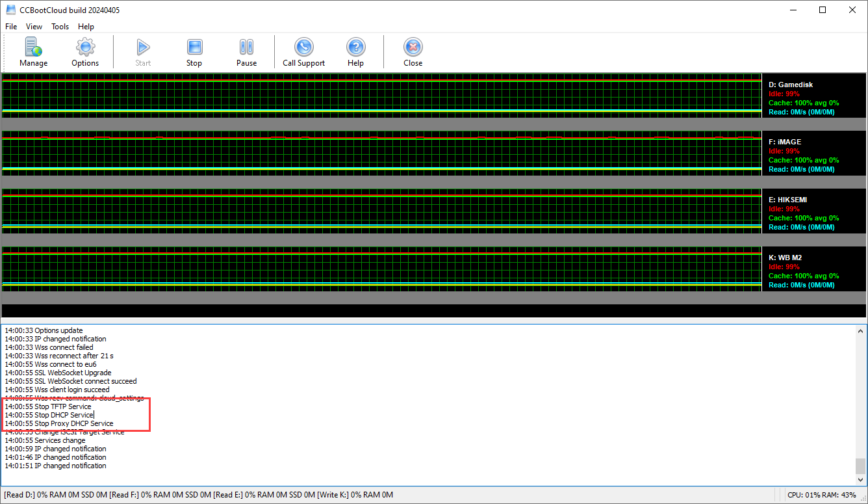Open the Help question mark icon

(x=355, y=47)
